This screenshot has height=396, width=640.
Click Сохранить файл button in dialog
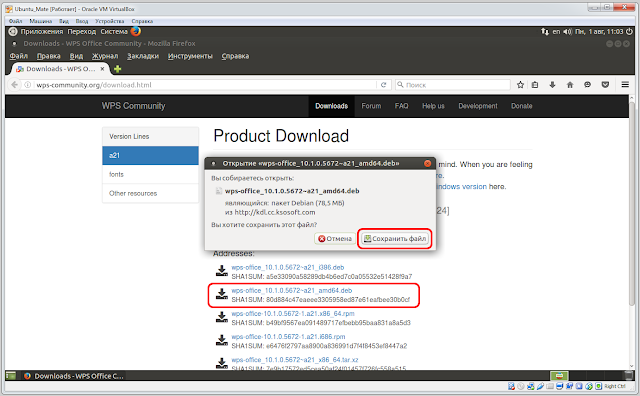pos(395,238)
